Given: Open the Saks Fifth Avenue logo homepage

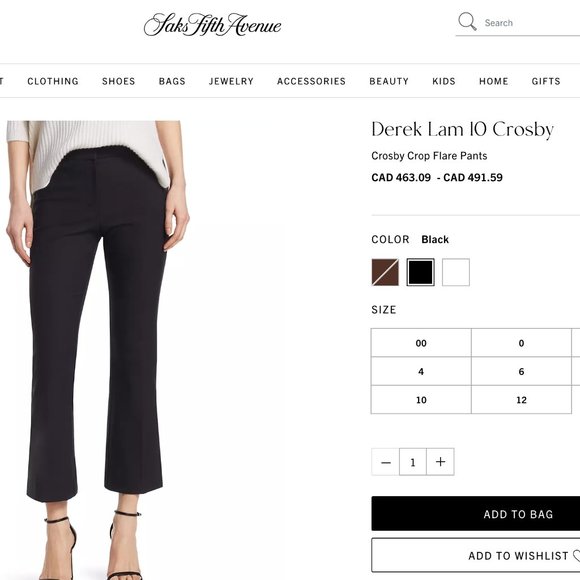Looking at the screenshot, I should tap(213, 25).
